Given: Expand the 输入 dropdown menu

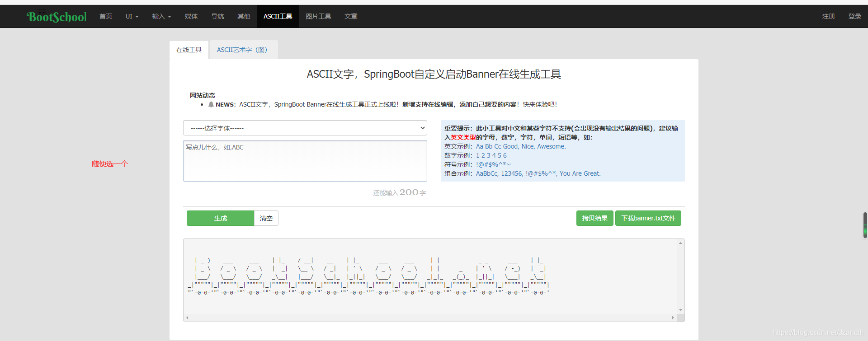Looking at the screenshot, I should [161, 16].
